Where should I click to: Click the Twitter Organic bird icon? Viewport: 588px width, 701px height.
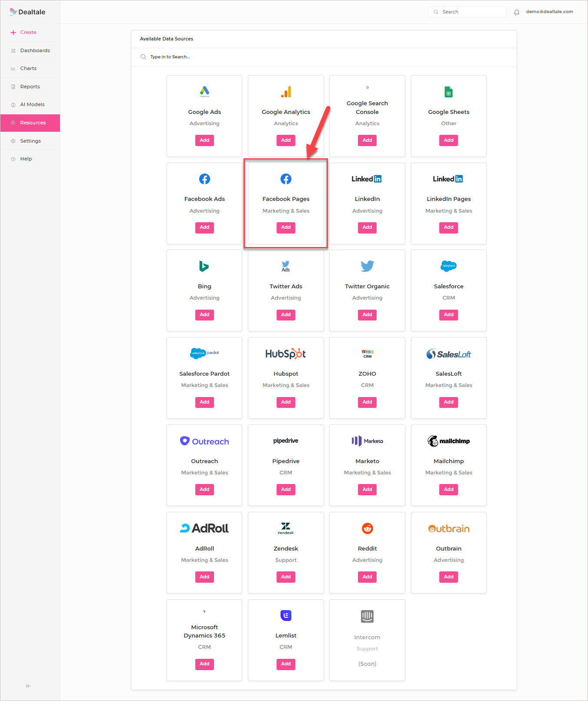pos(367,266)
